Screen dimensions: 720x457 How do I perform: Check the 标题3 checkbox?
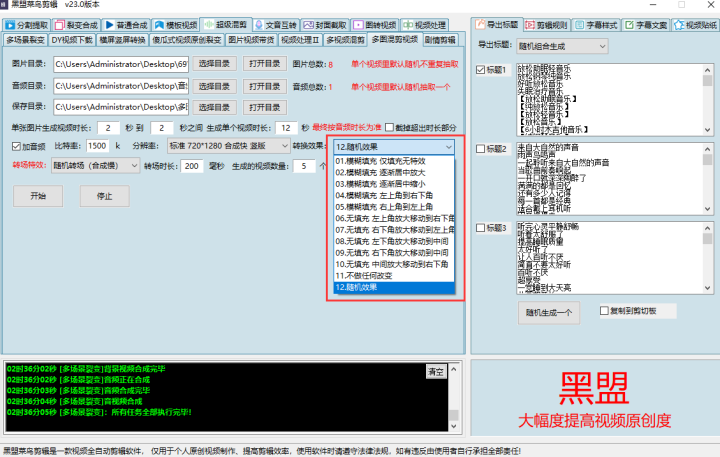pyautogui.click(x=480, y=228)
